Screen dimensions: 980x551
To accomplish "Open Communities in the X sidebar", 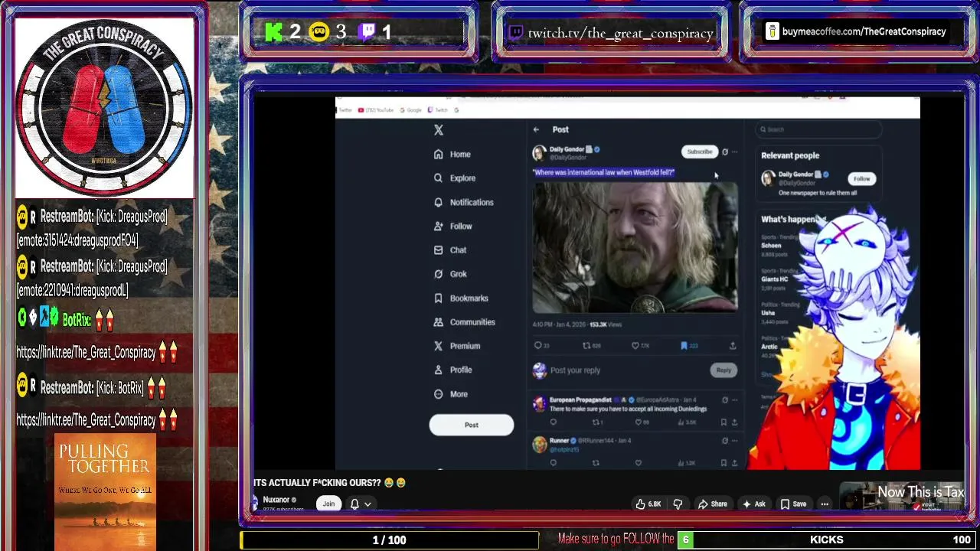I will click(464, 322).
